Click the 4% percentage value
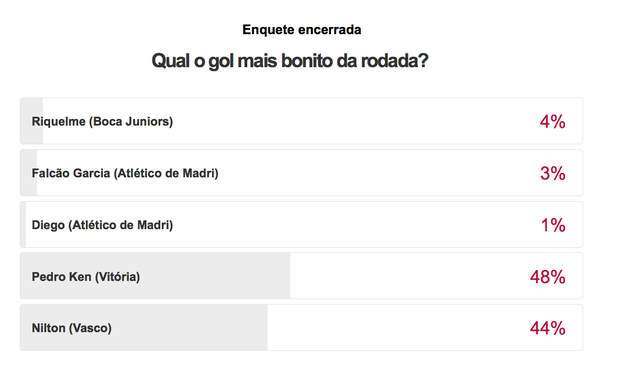620x390 pixels. coord(552,121)
